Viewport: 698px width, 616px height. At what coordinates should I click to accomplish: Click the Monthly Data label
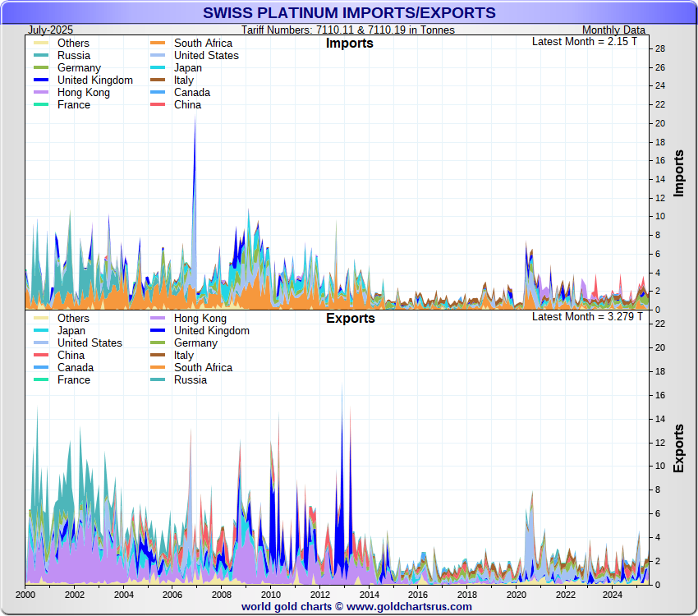click(613, 30)
